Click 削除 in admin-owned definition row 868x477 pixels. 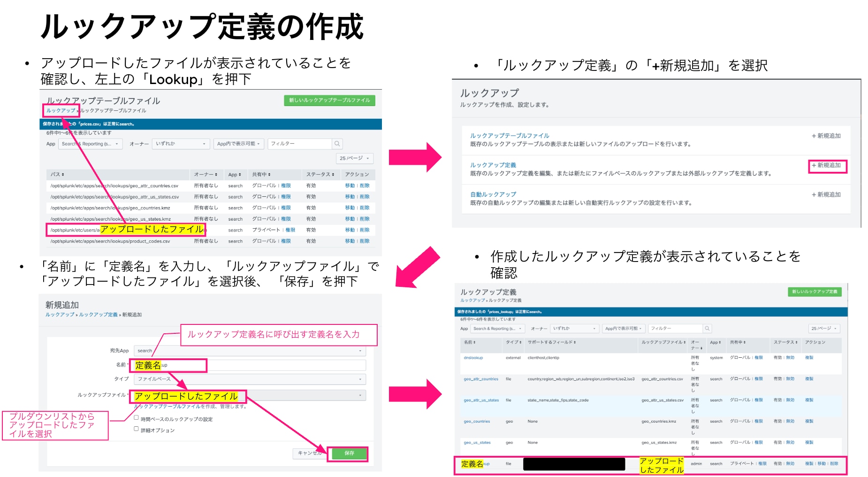point(834,463)
